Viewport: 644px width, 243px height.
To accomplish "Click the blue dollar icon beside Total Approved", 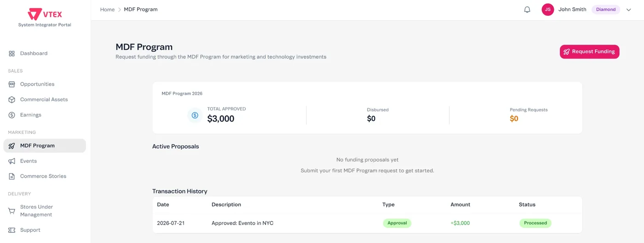I will tap(195, 115).
